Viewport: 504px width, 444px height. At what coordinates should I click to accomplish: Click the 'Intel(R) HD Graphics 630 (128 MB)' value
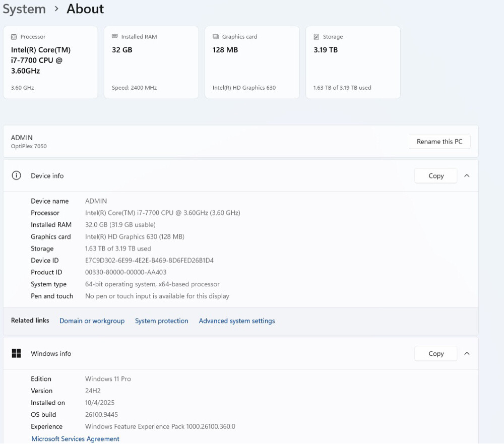click(x=135, y=237)
